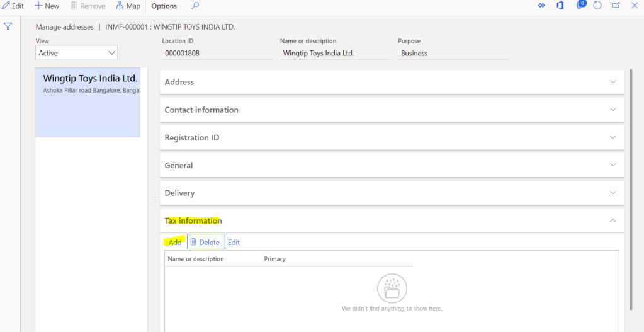644x332 pixels.
Task: Open the filter funnel pane icon
Action: (x=8, y=26)
